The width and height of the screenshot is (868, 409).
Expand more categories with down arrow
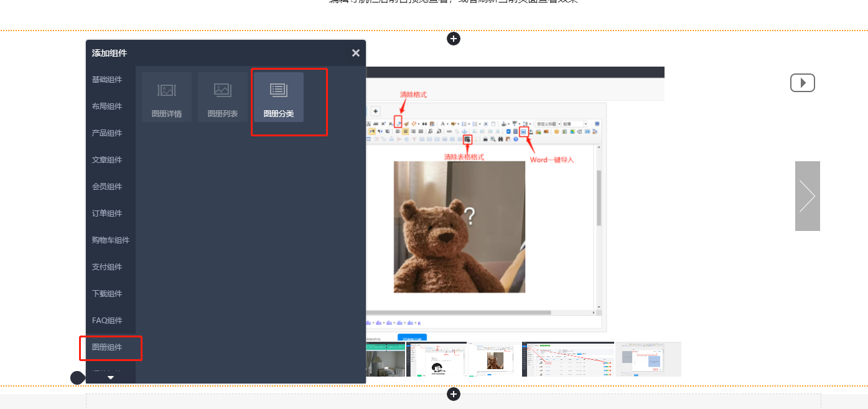coord(111,377)
